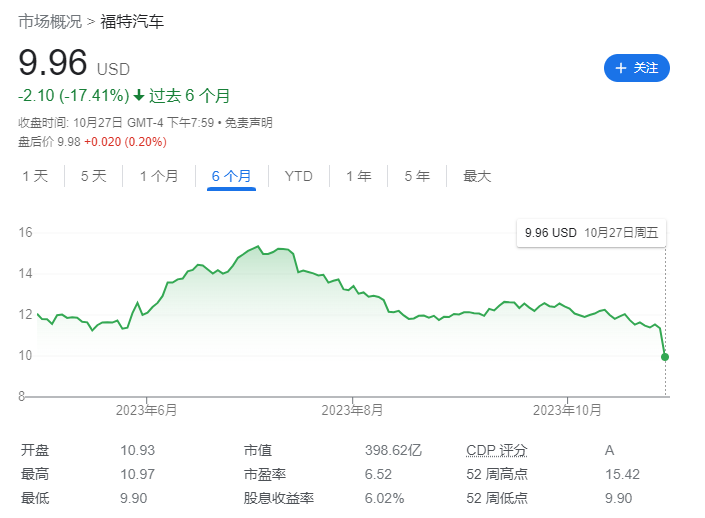Select the CDP score value A
The height and width of the screenshot is (518, 705).
(609, 450)
